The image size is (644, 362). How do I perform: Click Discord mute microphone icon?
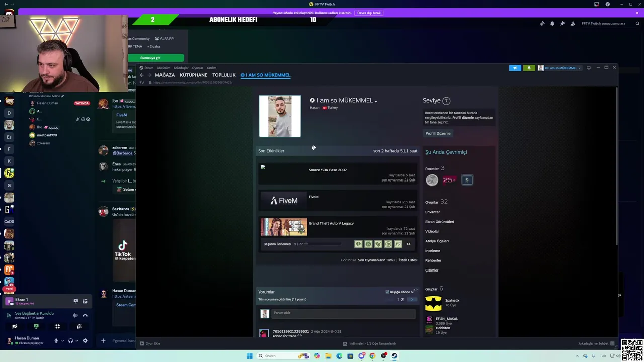point(56,340)
